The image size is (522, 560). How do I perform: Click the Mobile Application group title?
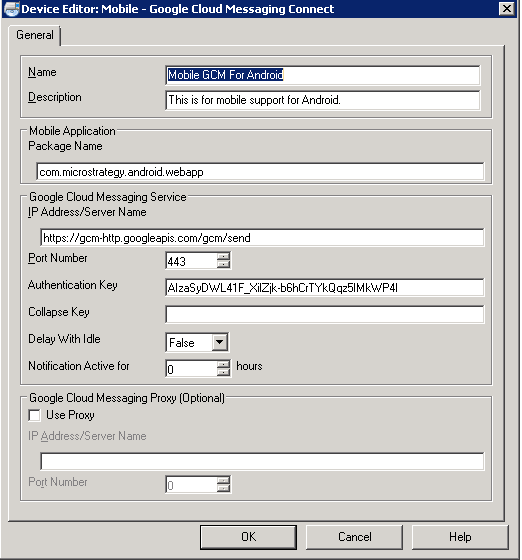[72, 131]
